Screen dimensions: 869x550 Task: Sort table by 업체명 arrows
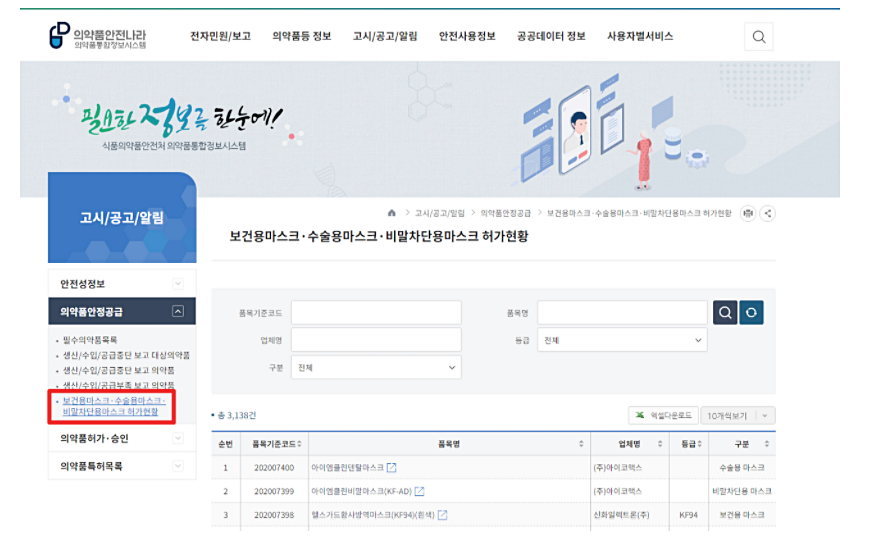coord(660,444)
